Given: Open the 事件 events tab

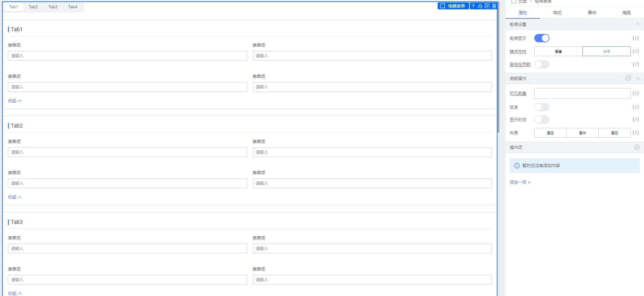Looking at the screenshot, I should (x=592, y=13).
